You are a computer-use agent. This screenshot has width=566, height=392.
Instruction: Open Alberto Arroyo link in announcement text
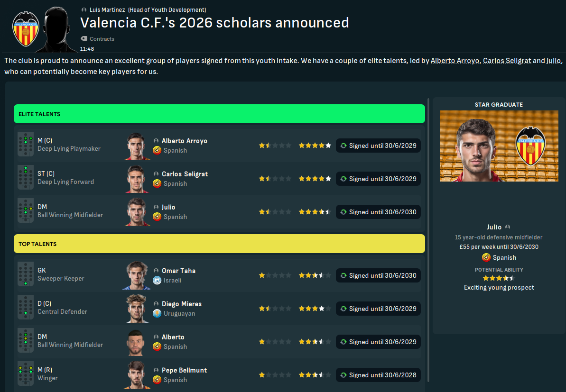pyautogui.click(x=455, y=61)
